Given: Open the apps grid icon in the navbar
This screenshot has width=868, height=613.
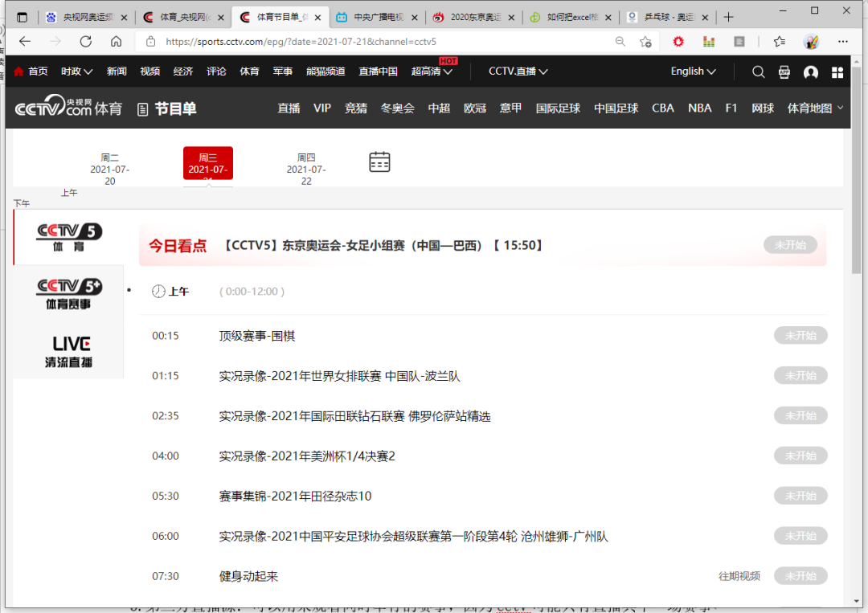Looking at the screenshot, I should click(x=837, y=72).
